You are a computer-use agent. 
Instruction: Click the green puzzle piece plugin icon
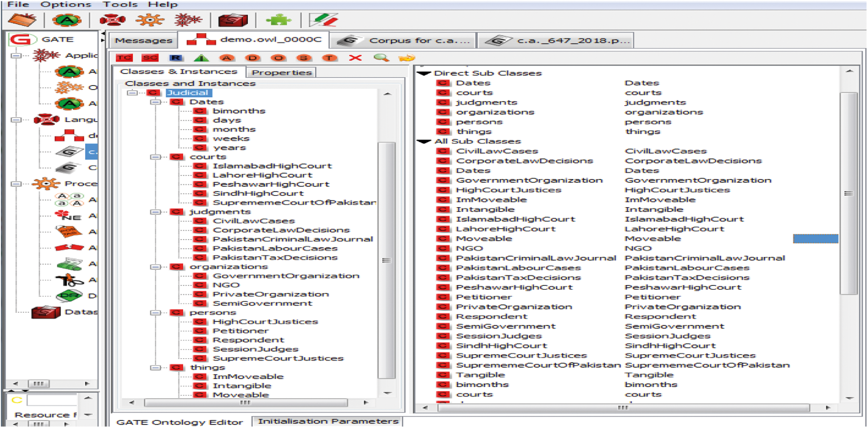tap(278, 20)
